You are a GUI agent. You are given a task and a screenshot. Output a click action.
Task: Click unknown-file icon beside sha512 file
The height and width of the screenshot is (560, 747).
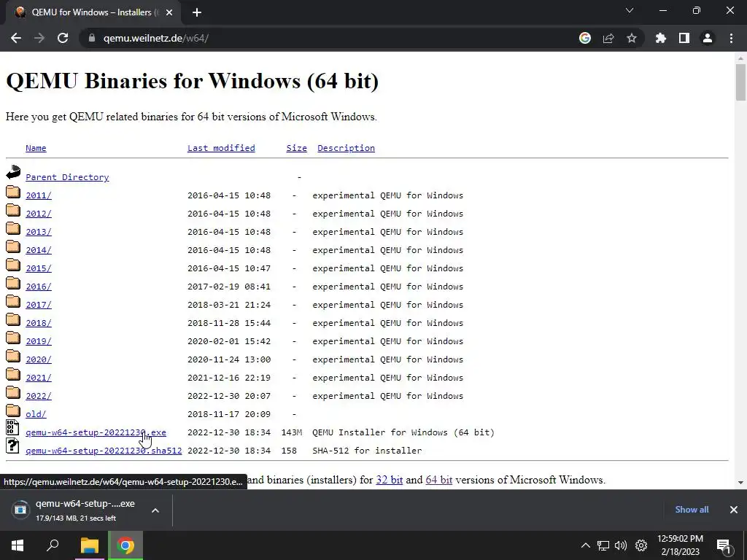(x=13, y=446)
